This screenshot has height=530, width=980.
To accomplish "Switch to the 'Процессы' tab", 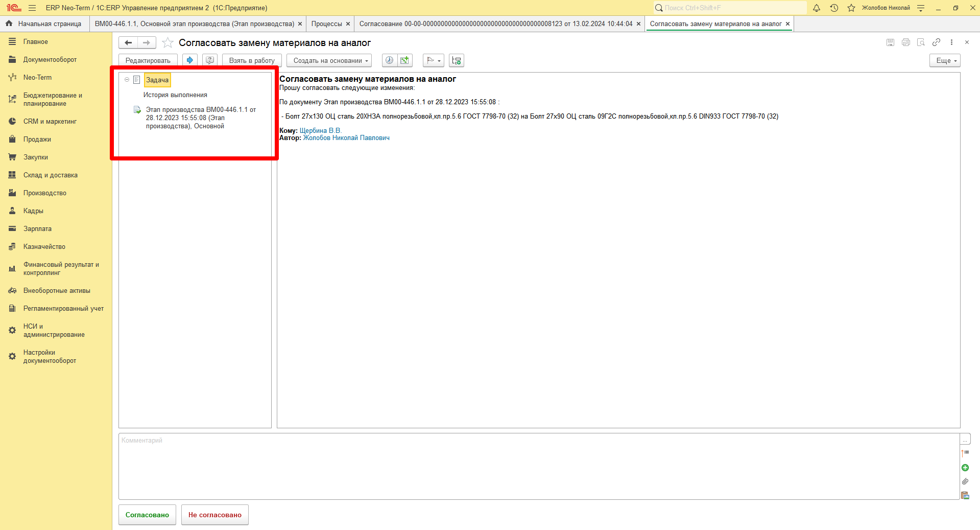I will coord(327,24).
